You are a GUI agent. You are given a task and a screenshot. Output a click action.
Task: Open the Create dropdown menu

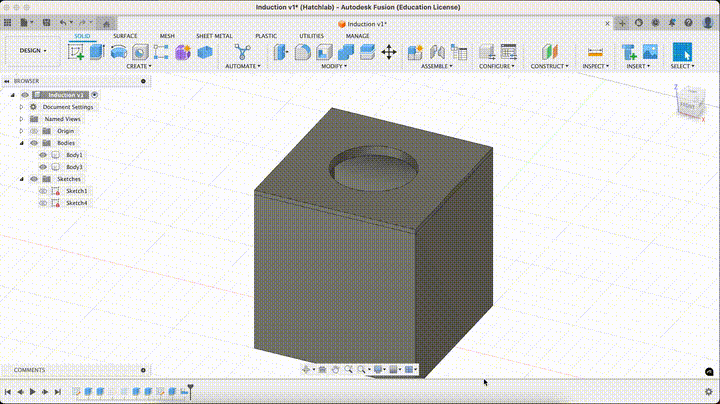coord(139,67)
